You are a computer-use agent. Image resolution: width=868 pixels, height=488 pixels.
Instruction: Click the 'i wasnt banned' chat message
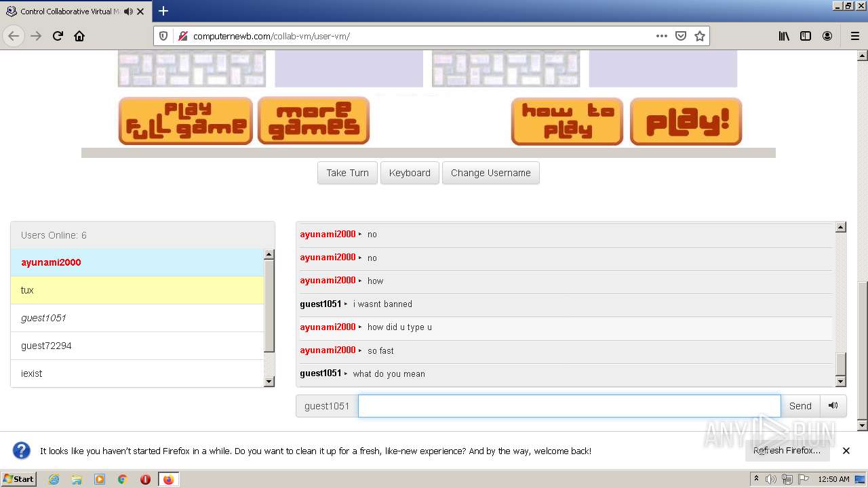pos(382,304)
